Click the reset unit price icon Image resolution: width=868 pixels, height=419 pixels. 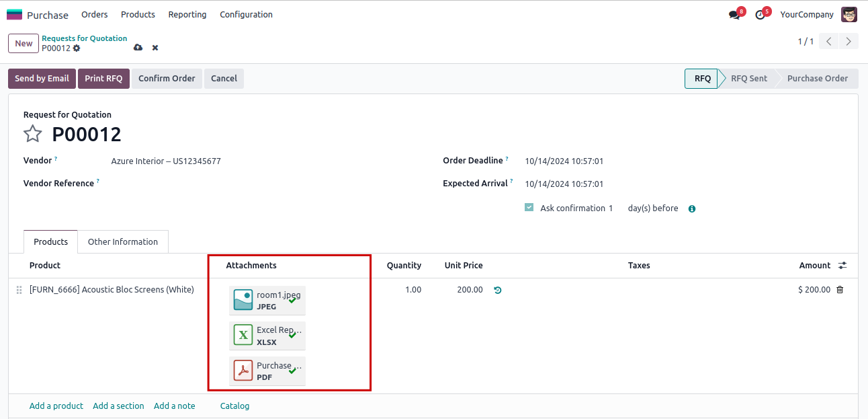click(497, 290)
